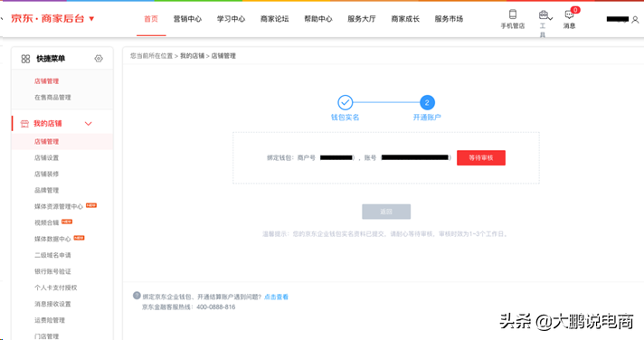Open 二级域名申请 in the sidebar
Screen dimensions: 644x340
[x=52, y=255]
